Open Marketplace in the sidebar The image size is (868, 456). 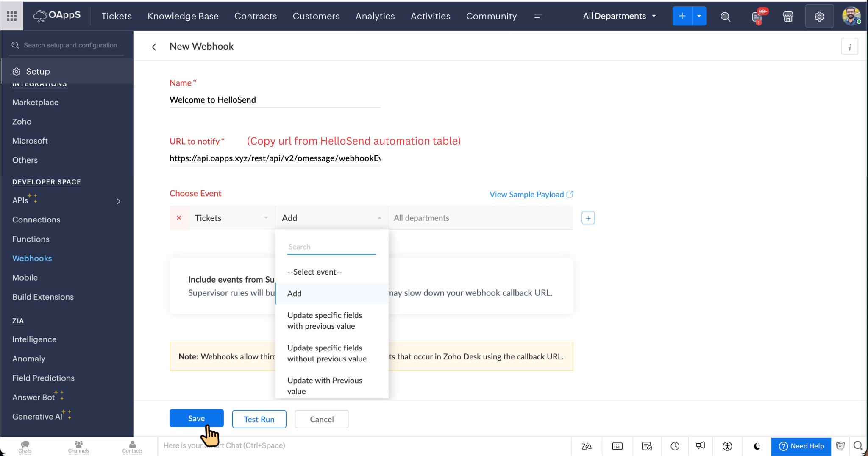(36, 103)
